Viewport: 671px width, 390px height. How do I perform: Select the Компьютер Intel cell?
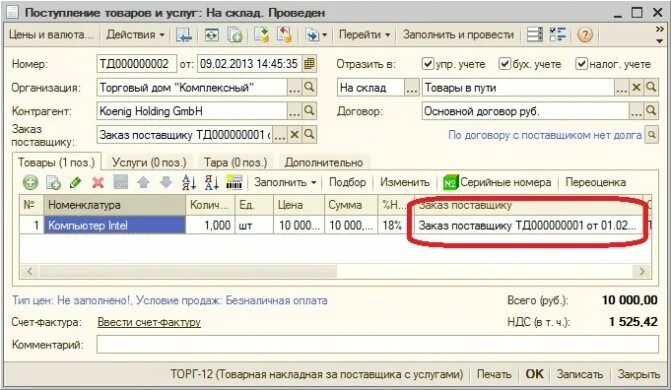(115, 225)
